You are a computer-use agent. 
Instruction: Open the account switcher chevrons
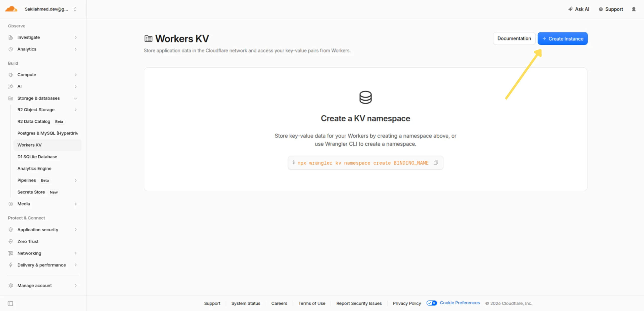pos(75,9)
